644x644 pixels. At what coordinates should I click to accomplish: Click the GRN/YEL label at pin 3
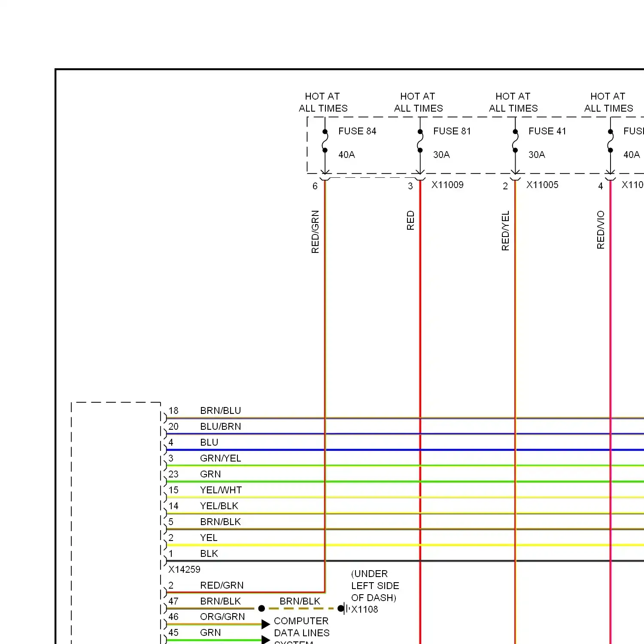[x=221, y=458]
